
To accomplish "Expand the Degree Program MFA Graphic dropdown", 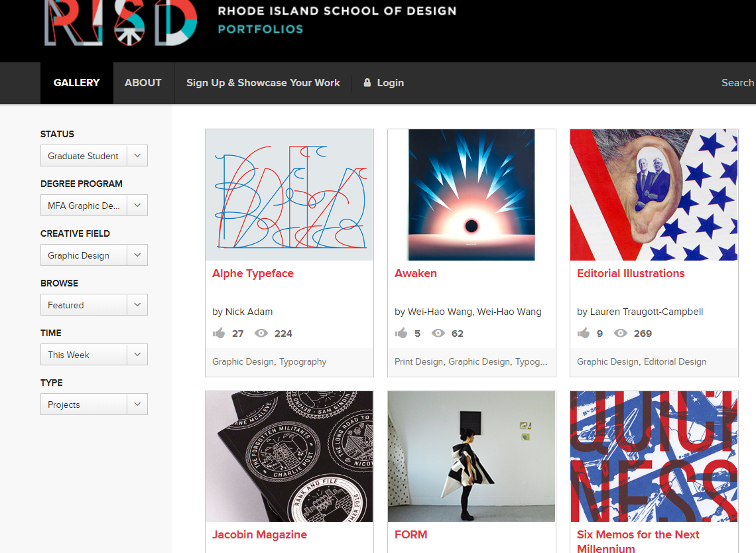I will point(94,206).
